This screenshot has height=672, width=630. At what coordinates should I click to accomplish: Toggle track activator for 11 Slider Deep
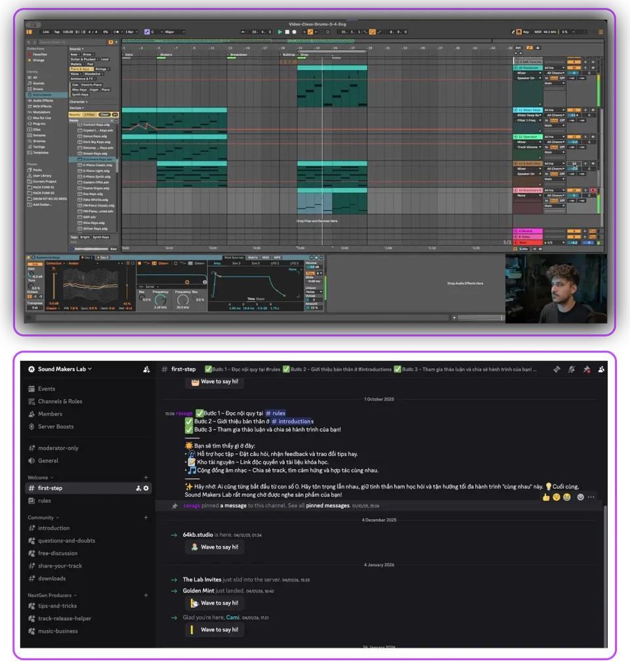coord(574,110)
